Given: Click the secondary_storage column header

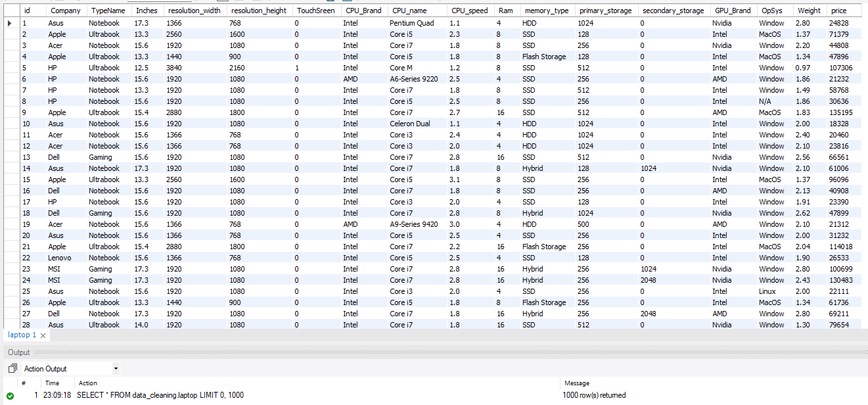Looking at the screenshot, I should pyautogui.click(x=674, y=11).
